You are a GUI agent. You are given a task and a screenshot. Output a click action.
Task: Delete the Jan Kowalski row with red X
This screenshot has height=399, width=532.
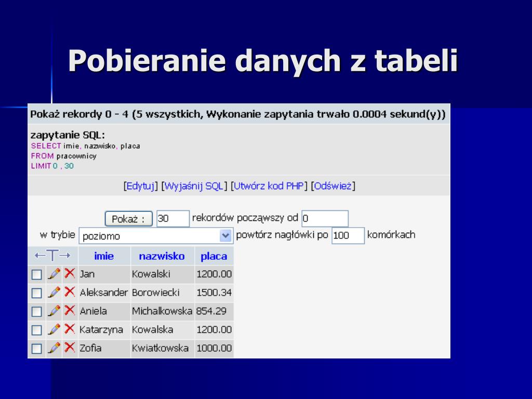[x=70, y=273]
